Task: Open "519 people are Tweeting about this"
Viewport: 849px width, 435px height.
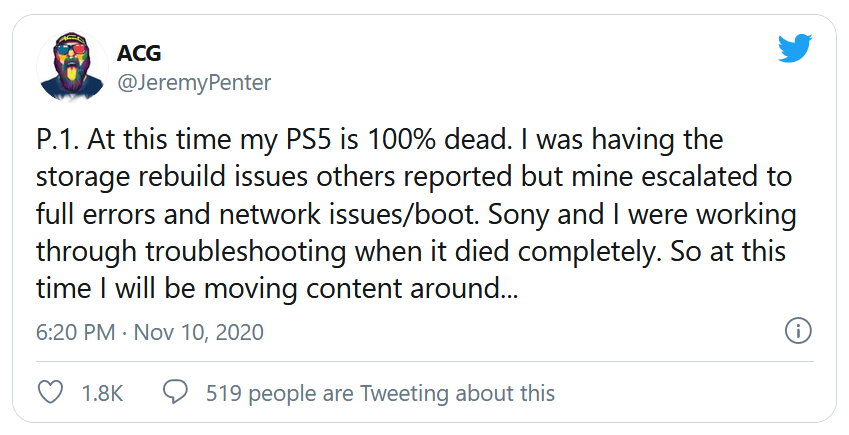Action: coord(380,393)
